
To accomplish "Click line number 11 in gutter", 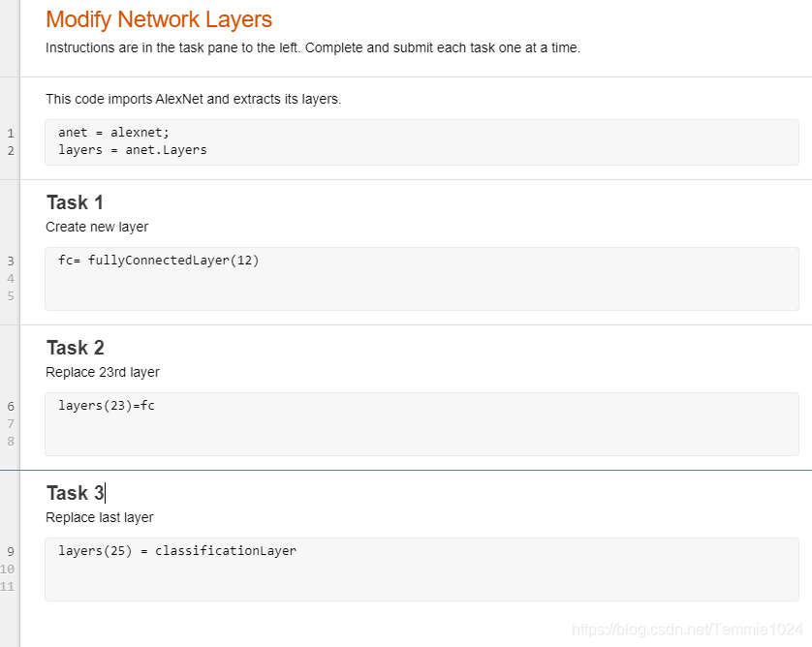I will pos(7,588).
